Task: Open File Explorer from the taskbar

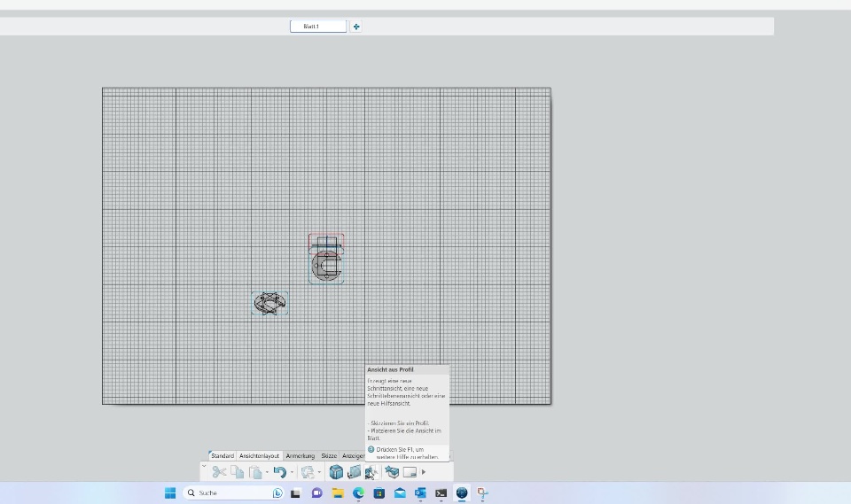Action: pyautogui.click(x=338, y=492)
